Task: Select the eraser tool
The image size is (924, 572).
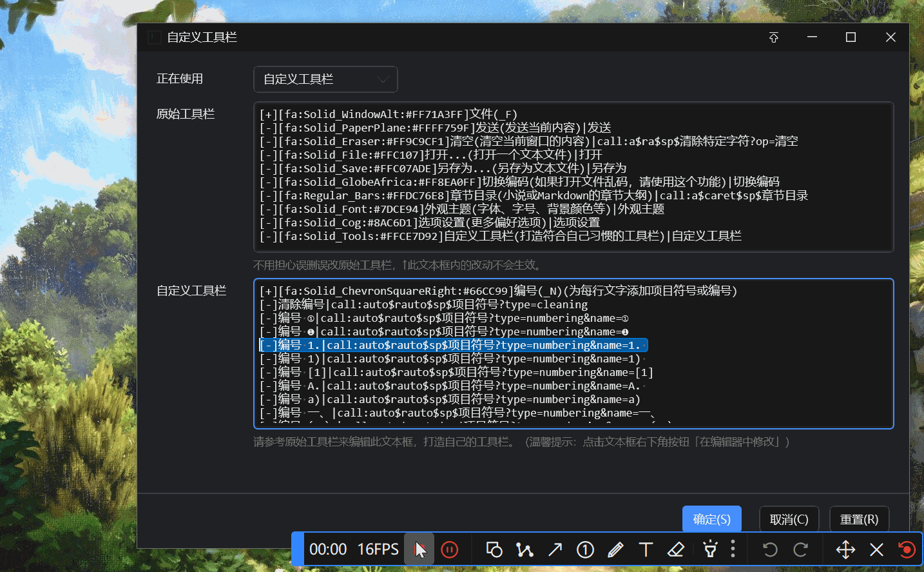Action: 676,549
